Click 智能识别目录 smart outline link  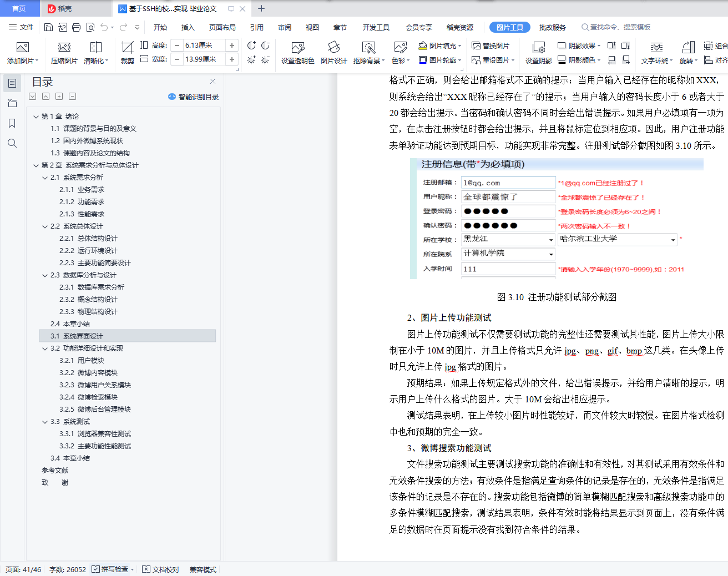coord(194,97)
